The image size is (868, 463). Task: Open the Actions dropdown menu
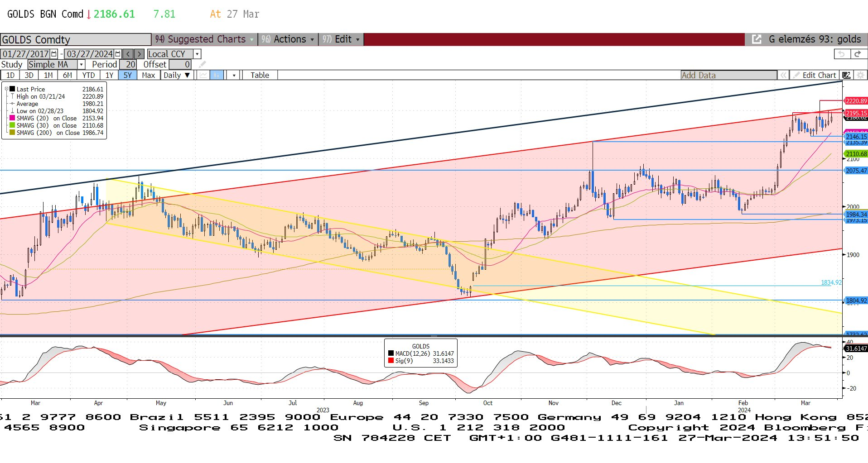(x=288, y=39)
